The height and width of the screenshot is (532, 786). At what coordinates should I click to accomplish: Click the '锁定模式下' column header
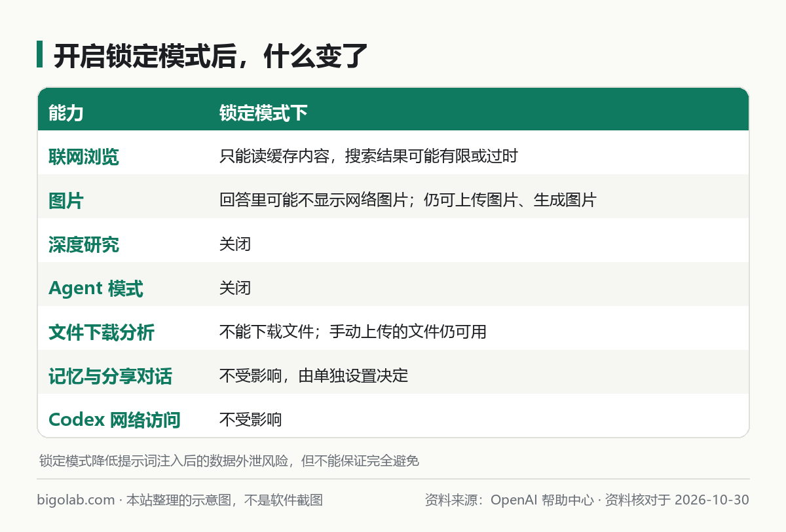(263, 113)
